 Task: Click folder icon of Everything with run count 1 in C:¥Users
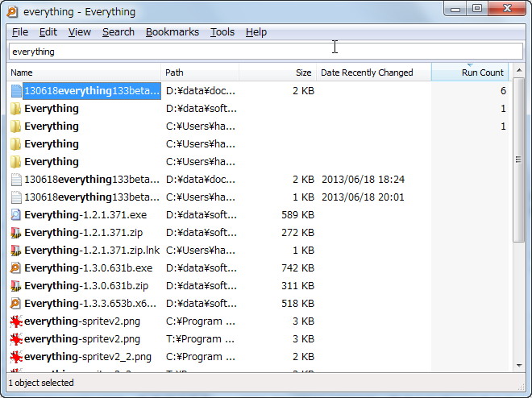15,126
